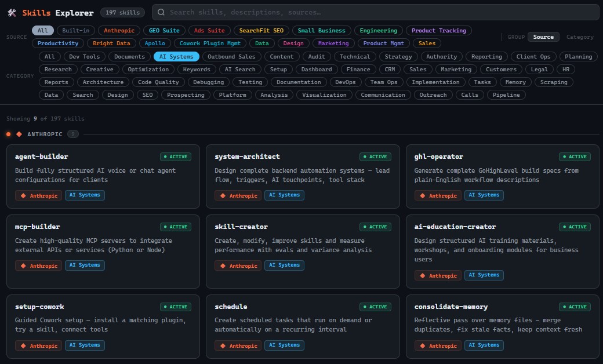Click ACTIVE status badge on schedule card
This screenshot has width=603, height=364.
click(x=375, y=307)
